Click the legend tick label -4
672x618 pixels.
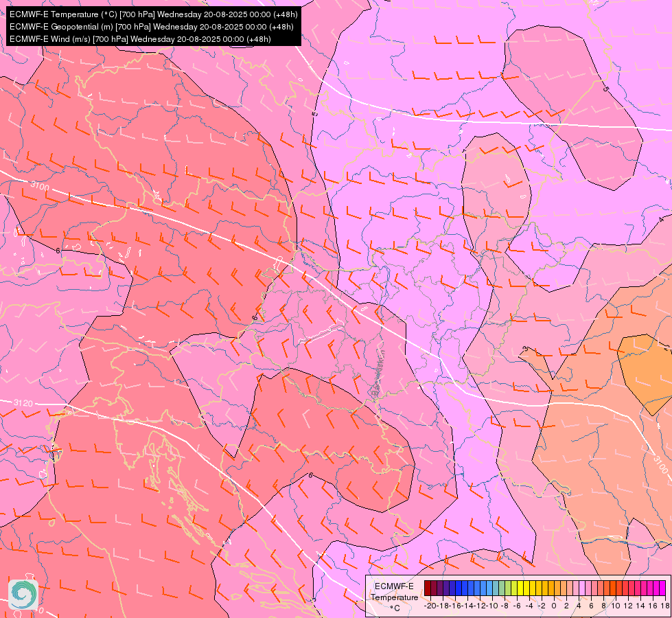click(530, 606)
